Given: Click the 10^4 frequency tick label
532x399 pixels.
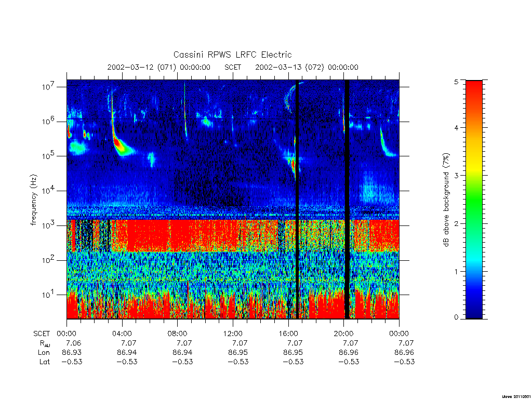Looking at the screenshot, I should pyautogui.click(x=48, y=191).
